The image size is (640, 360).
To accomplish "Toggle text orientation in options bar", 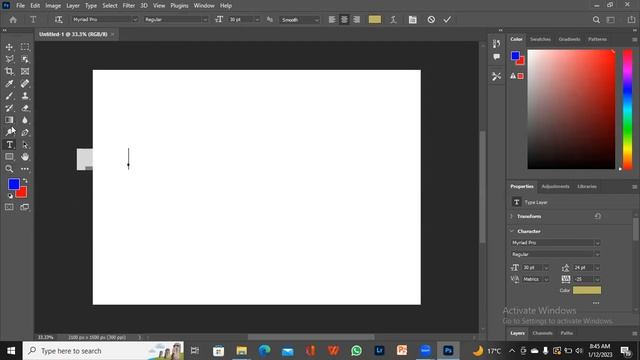I will coord(58,20).
